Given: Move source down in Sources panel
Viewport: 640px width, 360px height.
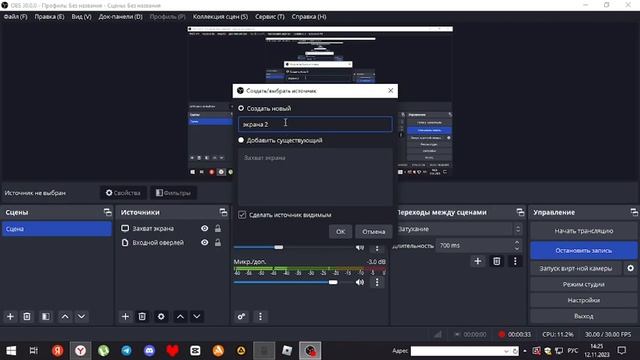Looking at the screenshot, I should (197, 316).
